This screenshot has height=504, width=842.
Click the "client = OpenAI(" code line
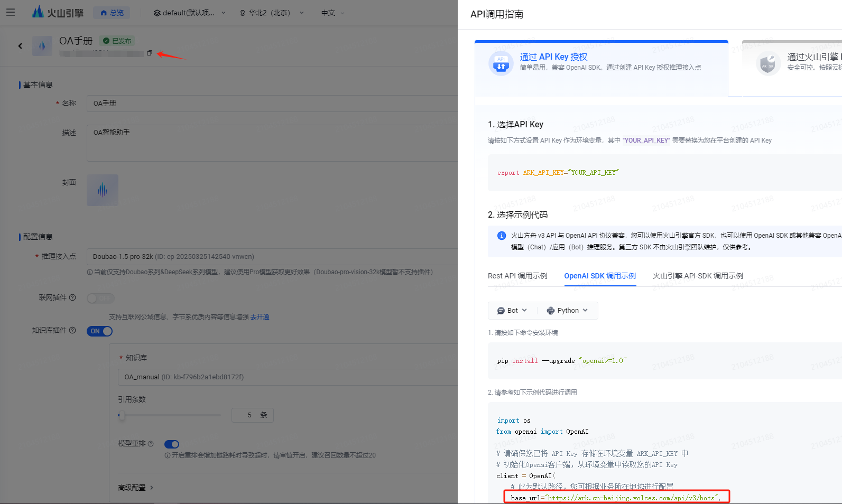(x=526, y=476)
